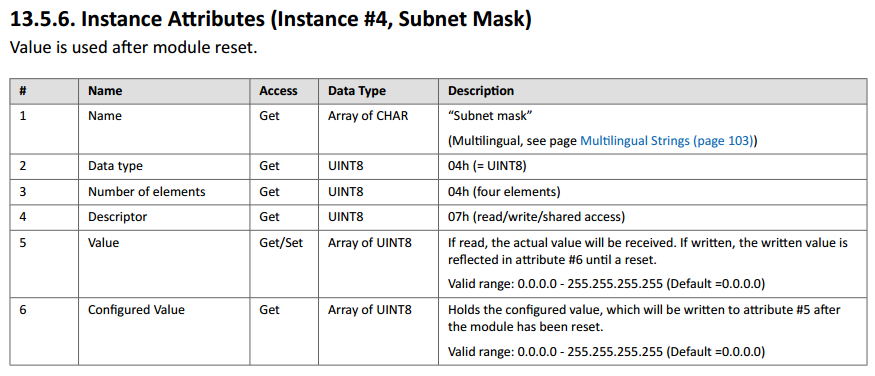875x376 pixels.
Task: Open the Multilingual Strings (page 103) link
Action: (667, 141)
